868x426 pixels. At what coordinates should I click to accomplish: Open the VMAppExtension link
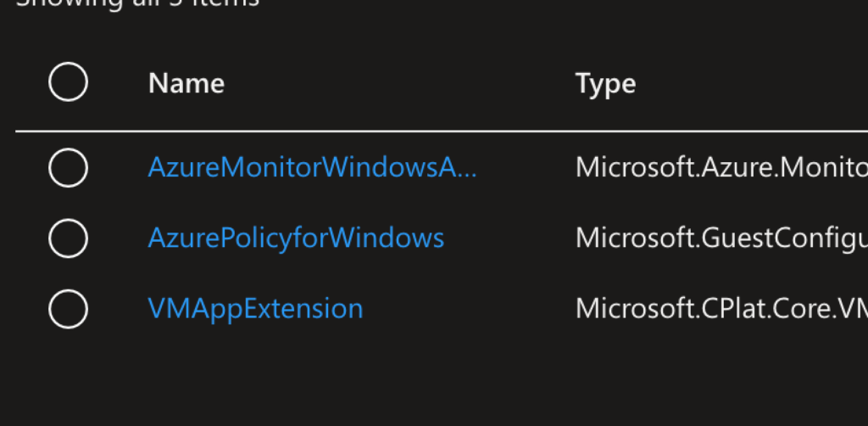click(x=255, y=308)
